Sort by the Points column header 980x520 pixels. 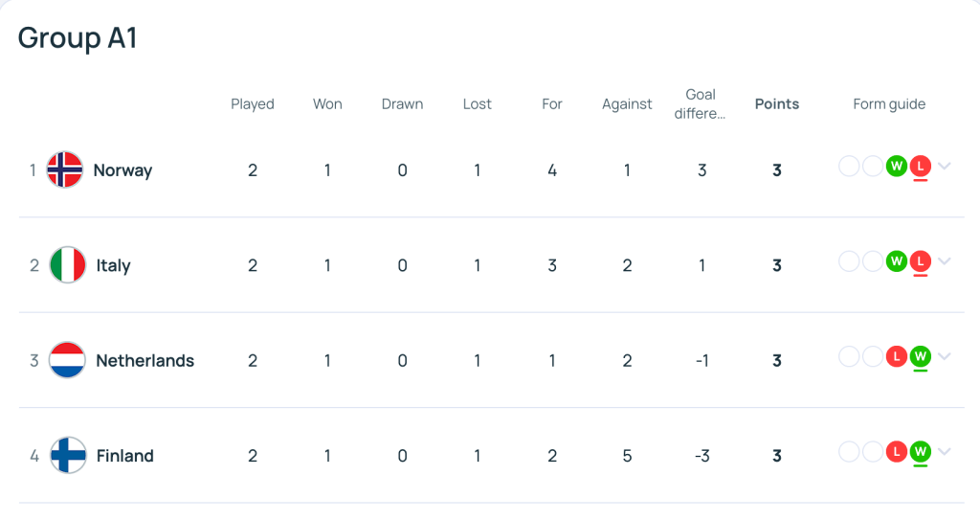tap(776, 104)
